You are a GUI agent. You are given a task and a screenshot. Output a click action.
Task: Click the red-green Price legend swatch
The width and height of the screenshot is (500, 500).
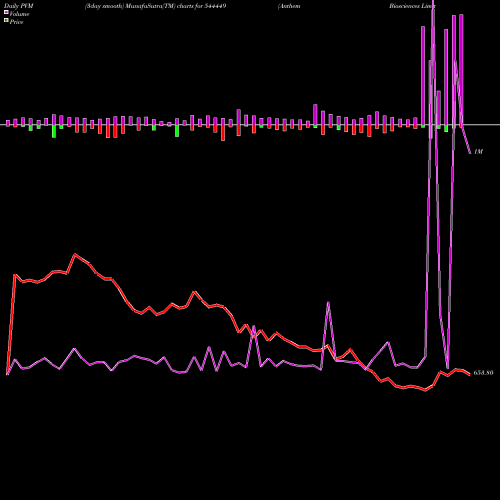pyautogui.click(x=6, y=20)
